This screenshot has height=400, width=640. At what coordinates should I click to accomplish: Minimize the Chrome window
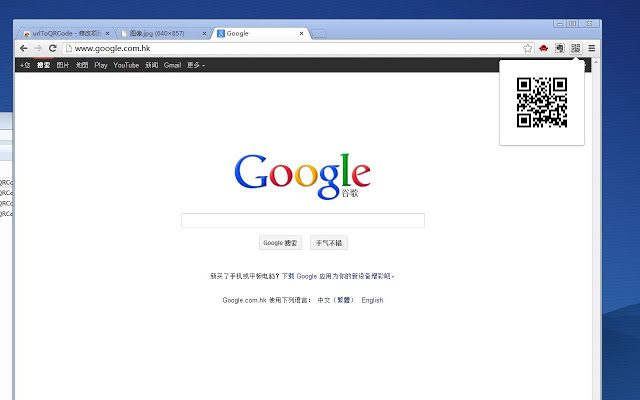[560, 24]
